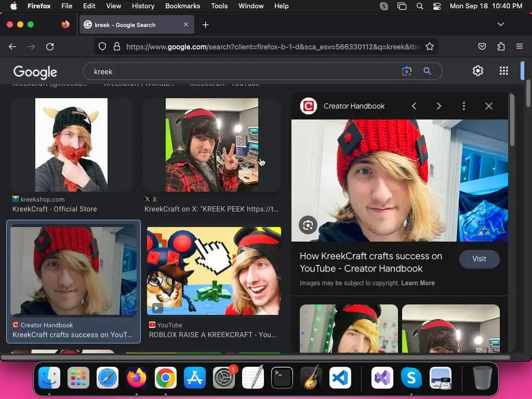This screenshot has width=532, height=399.
Task: Open a new tab with the plus button
Action: [x=205, y=25]
